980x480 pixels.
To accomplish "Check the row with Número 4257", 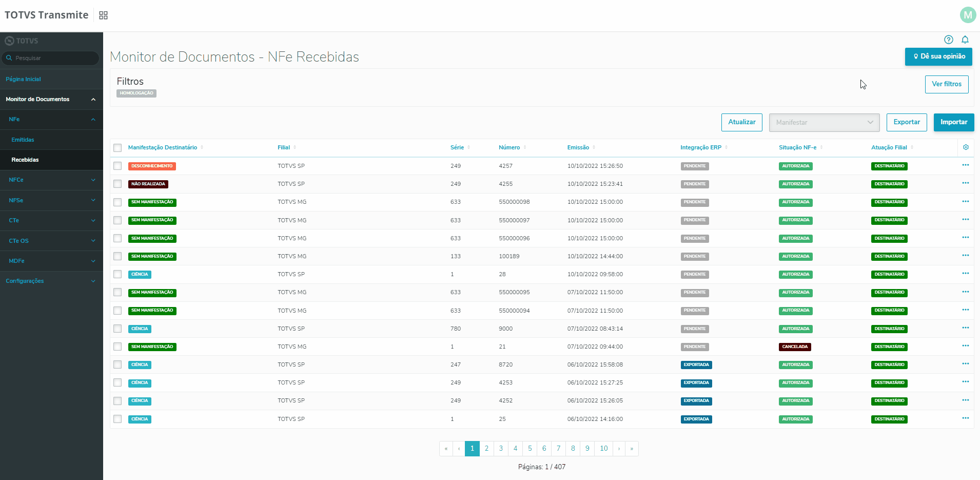I will [117, 166].
